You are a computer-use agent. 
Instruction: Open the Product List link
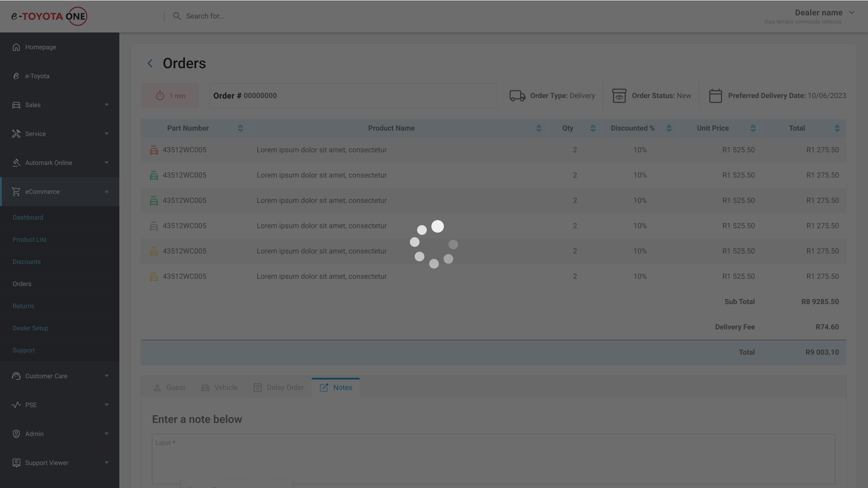coord(30,239)
